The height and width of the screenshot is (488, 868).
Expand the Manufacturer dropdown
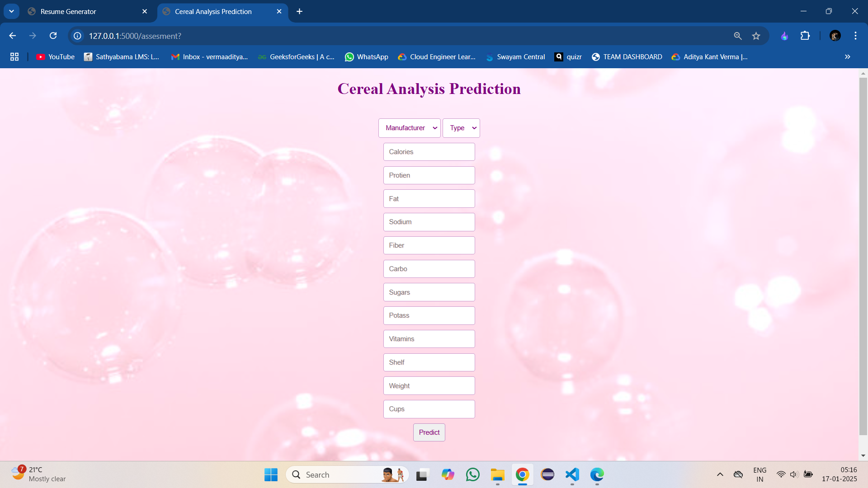[409, 128]
